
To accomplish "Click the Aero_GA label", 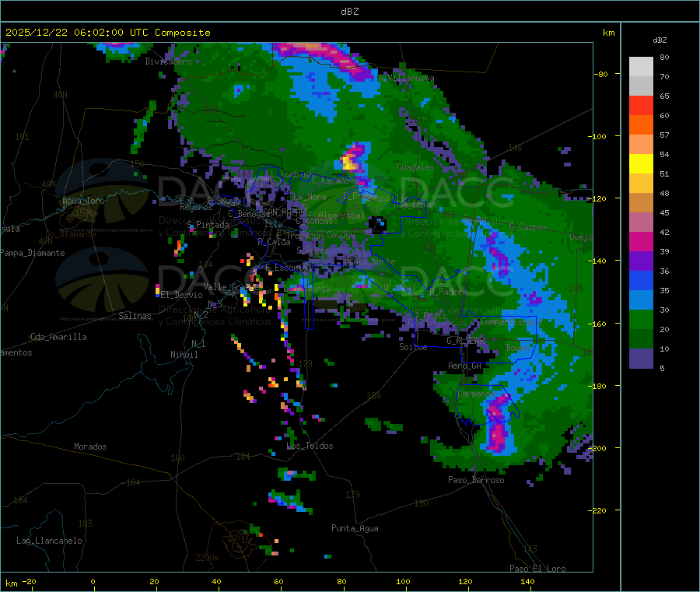I will pos(464,366).
